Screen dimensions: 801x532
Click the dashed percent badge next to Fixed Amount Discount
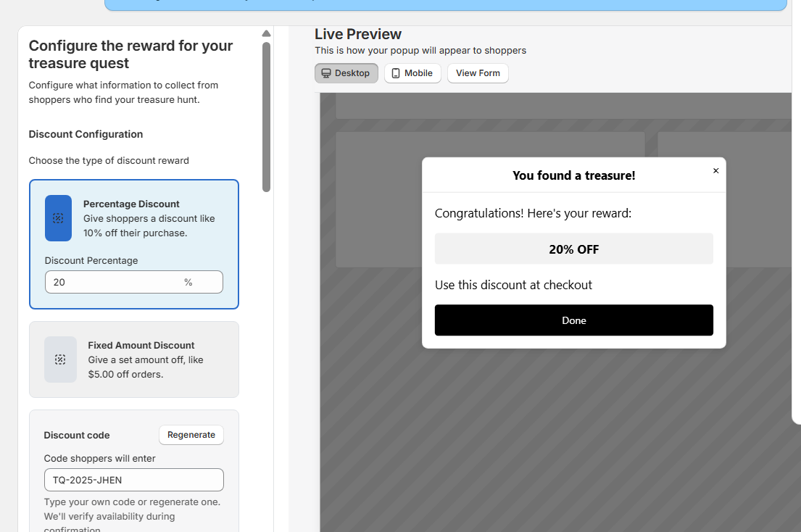[60, 359]
